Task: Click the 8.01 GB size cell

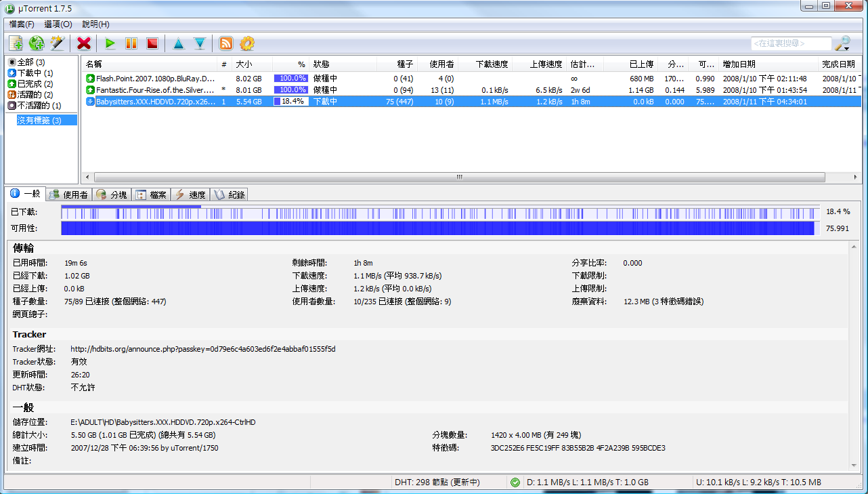Action: click(248, 89)
